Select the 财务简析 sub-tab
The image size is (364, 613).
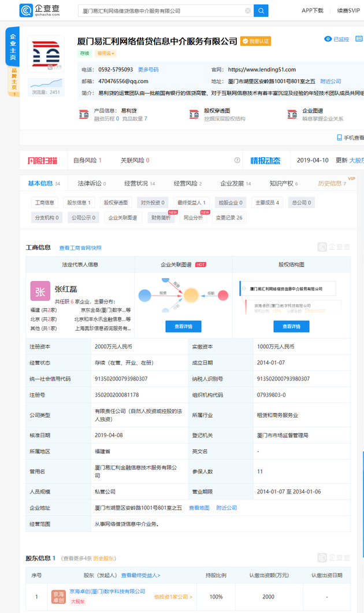click(161, 218)
